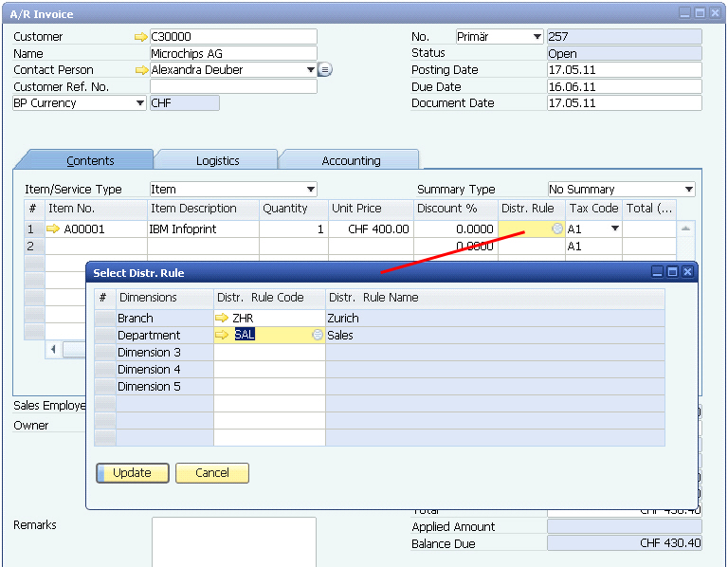Click the Contact Person link arrow
Image resolution: width=728 pixels, height=567 pixels.
pyautogui.click(x=141, y=70)
